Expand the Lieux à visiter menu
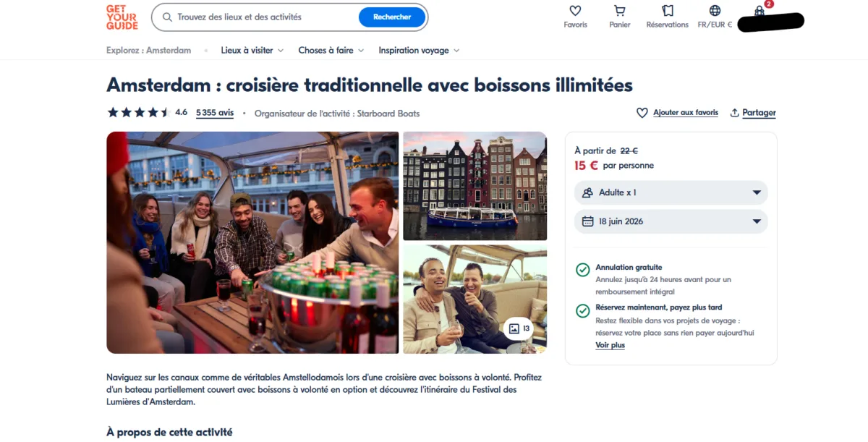This screenshot has width=868, height=442. coord(252,51)
